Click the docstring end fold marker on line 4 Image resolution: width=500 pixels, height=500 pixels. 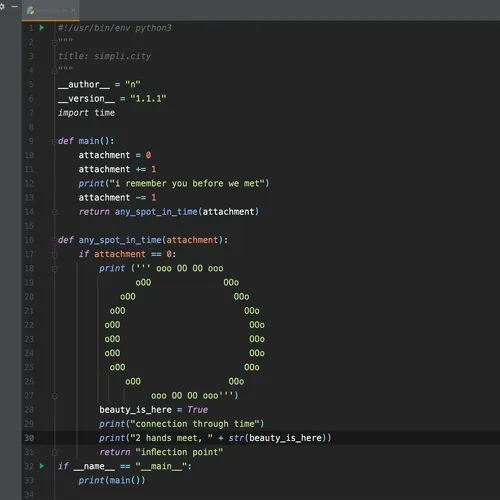pyautogui.click(x=55, y=70)
